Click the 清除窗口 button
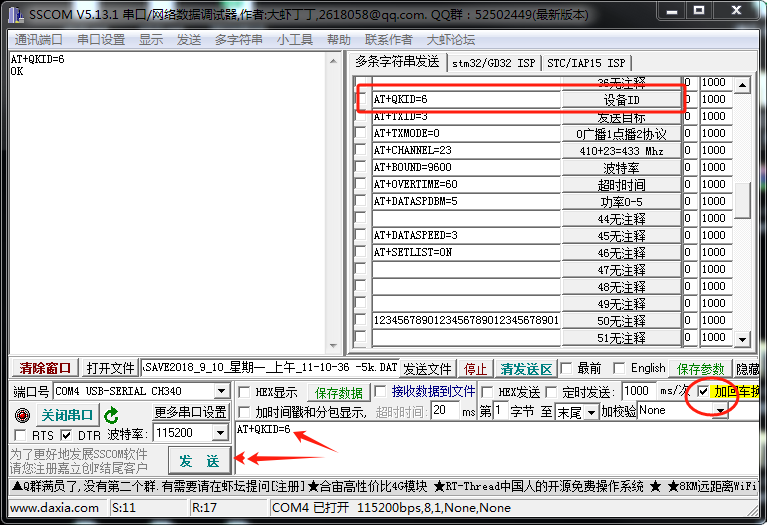The height and width of the screenshot is (525, 767). click(x=45, y=368)
